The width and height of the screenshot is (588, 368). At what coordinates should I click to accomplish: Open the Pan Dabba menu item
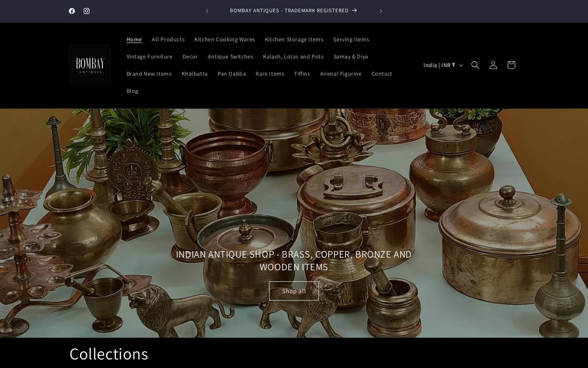(x=232, y=74)
